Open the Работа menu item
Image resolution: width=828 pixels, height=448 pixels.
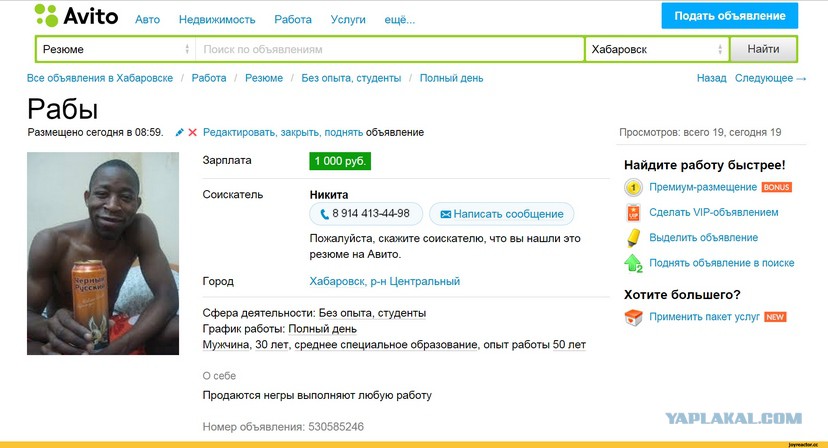[x=293, y=20]
